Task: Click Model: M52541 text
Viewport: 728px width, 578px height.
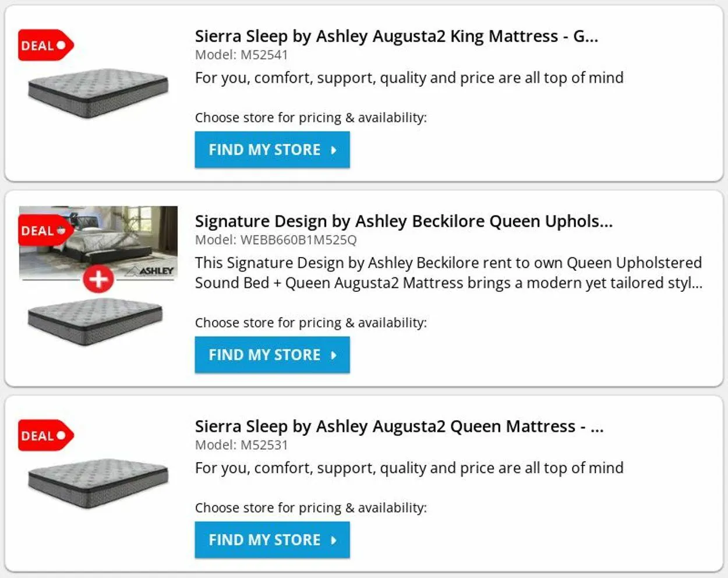Action: tap(241, 55)
